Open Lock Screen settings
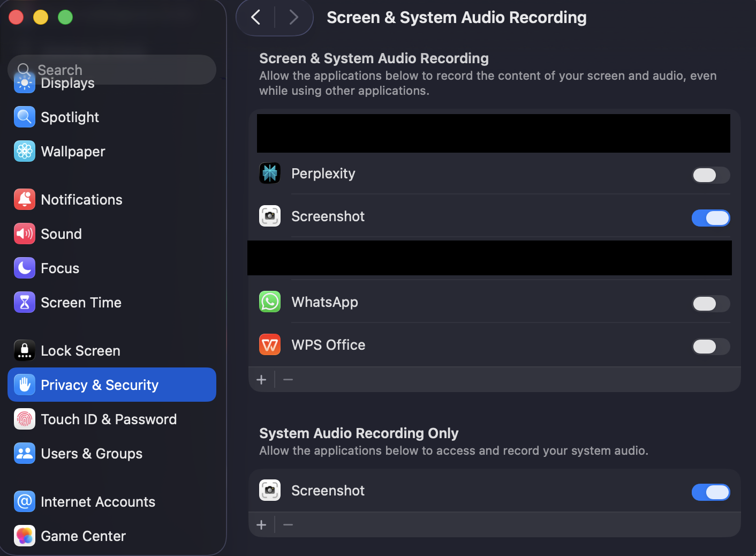This screenshot has width=756, height=556. coord(80,351)
